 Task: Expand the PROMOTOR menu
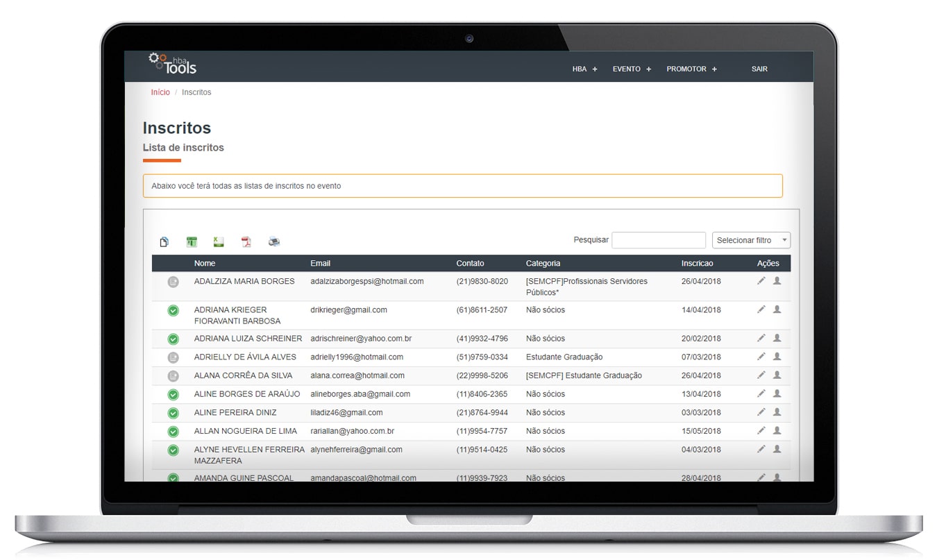point(691,69)
